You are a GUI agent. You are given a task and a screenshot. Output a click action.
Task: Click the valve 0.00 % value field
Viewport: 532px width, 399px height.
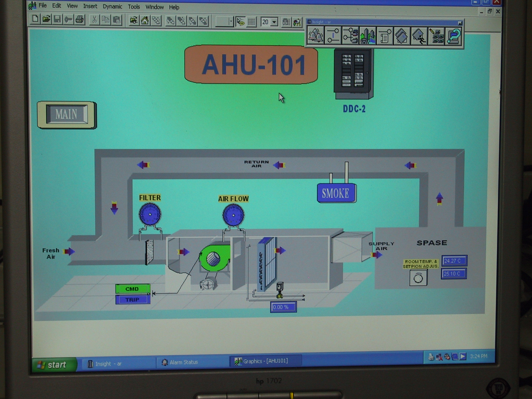point(283,307)
